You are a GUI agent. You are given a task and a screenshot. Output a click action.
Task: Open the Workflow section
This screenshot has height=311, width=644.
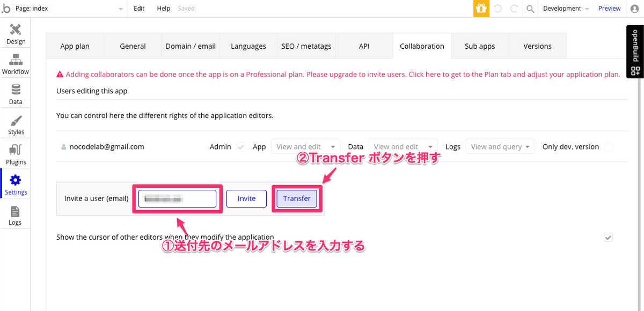coord(16,63)
